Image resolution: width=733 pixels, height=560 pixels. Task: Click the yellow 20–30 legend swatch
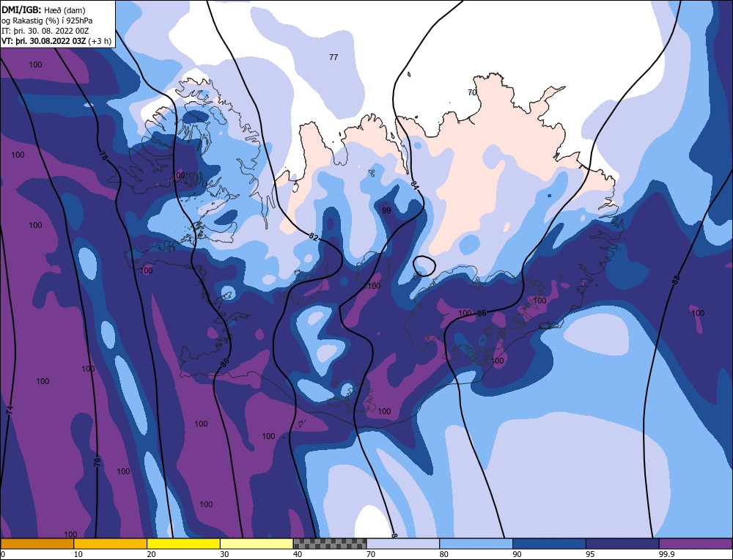[x=183, y=543]
